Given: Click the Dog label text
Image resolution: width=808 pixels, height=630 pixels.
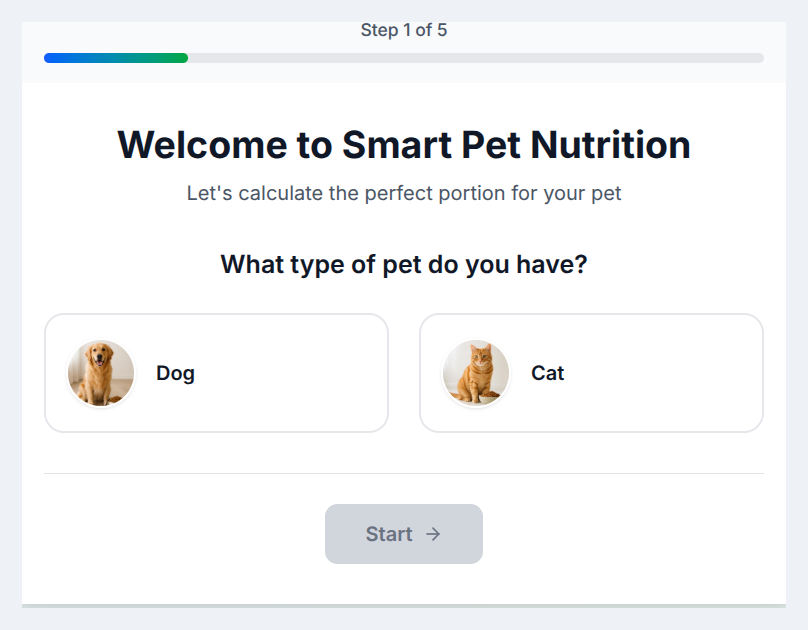Looking at the screenshot, I should (x=175, y=373).
